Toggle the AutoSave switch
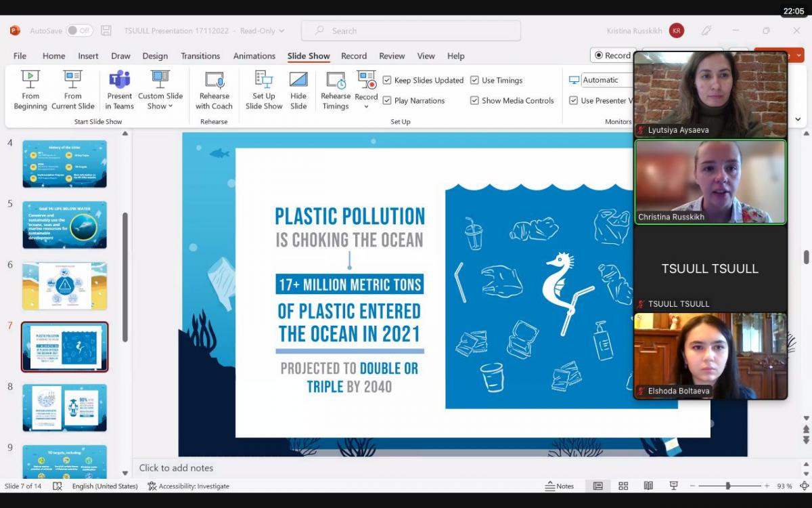812x508 pixels. 79,30
